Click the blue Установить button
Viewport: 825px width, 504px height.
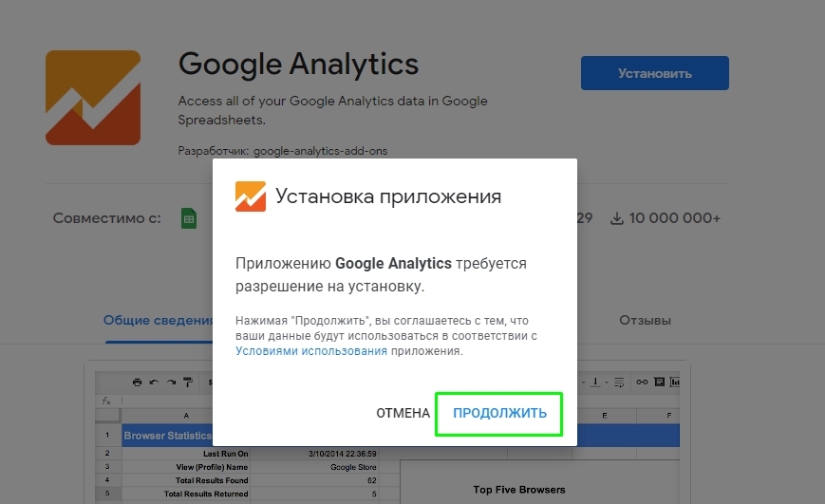pyautogui.click(x=654, y=73)
